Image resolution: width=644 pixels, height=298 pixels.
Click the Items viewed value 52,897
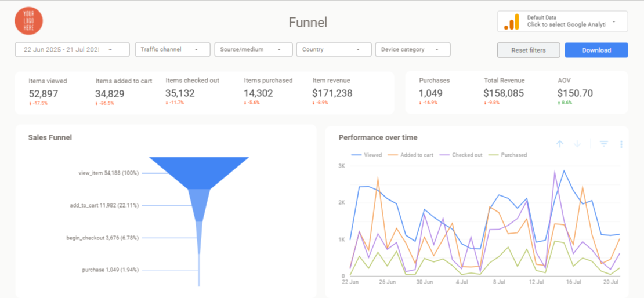[x=44, y=93]
